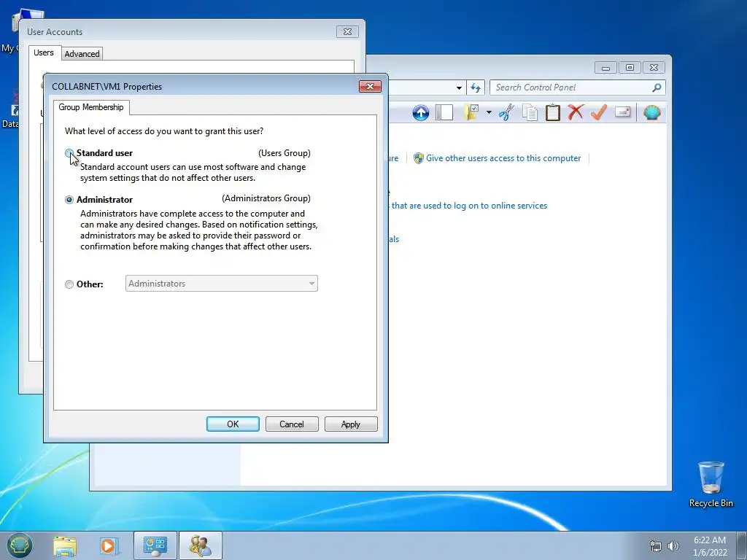This screenshot has height=560, width=747.
Task: Click the shield icon beside Give other users access
Action: (x=418, y=158)
